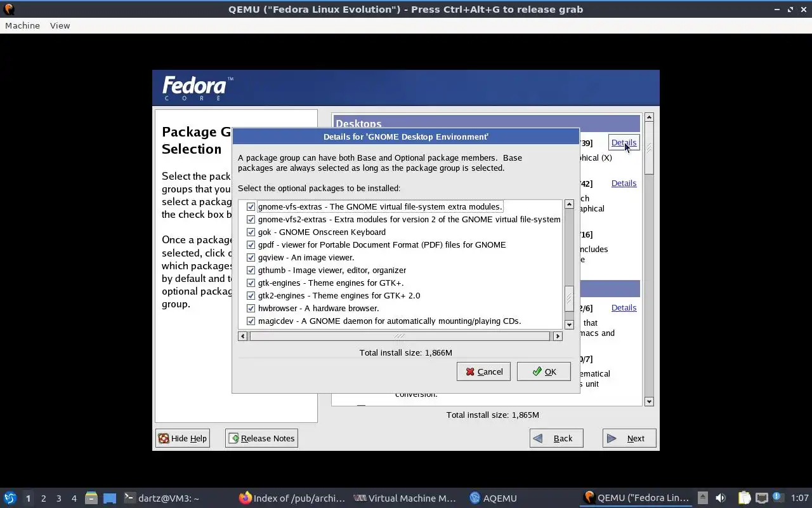
Task: Click the QEMU Fedora Linux taskbar entry
Action: pyautogui.click(x=636, y=498)
